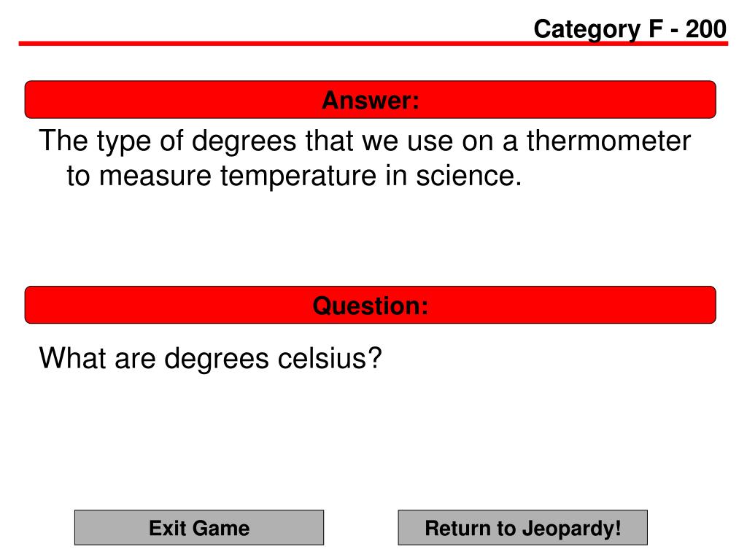Click the word are in the response
This screenshot has height=560, width=747.
click(135, 359)
